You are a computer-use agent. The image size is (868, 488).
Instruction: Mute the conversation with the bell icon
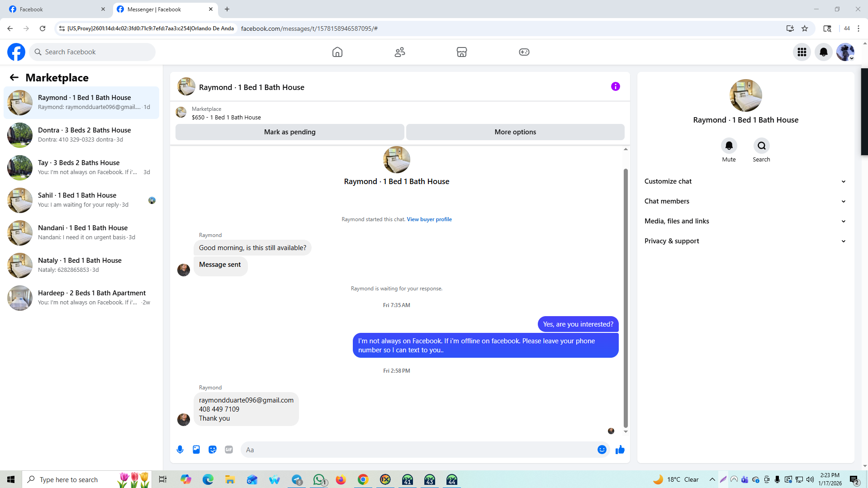pyautogui.click(x=729, y=146)
